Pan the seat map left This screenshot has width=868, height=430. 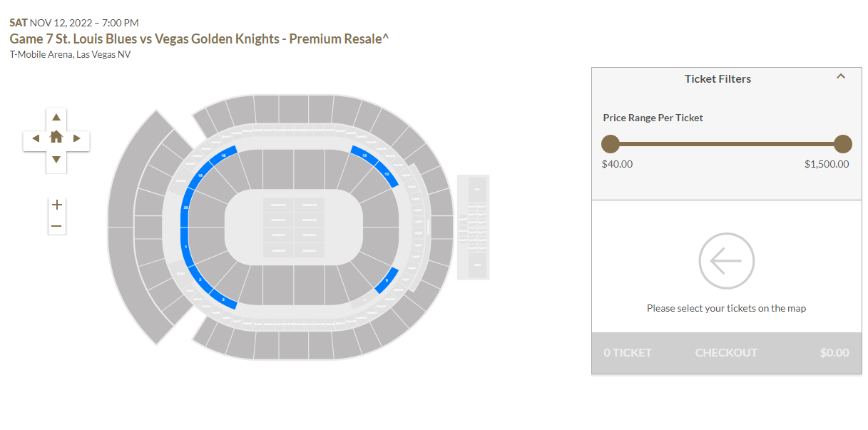click(36, 138)
